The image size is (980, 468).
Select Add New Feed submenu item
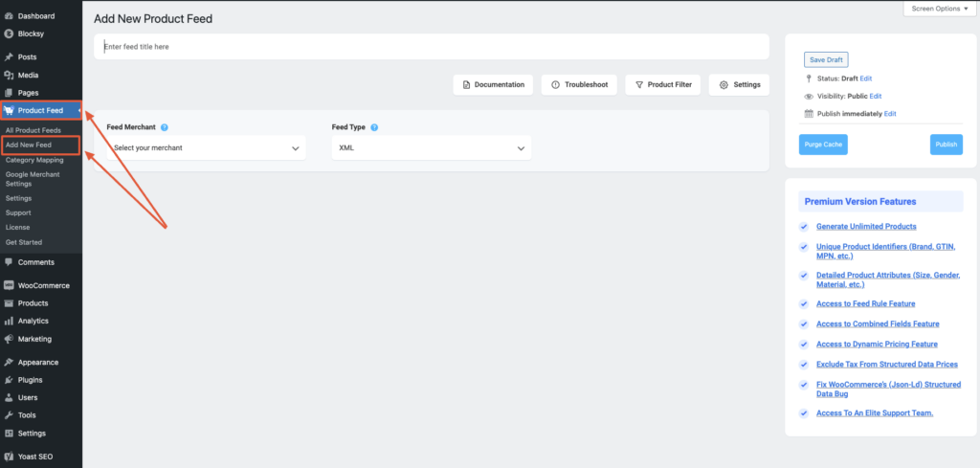28,145
